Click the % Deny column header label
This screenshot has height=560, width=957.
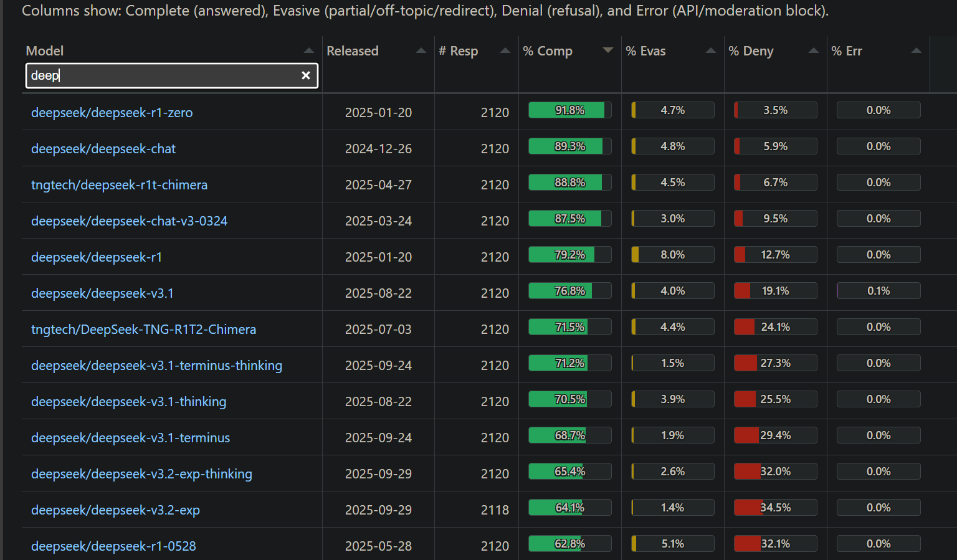(751, 51)
